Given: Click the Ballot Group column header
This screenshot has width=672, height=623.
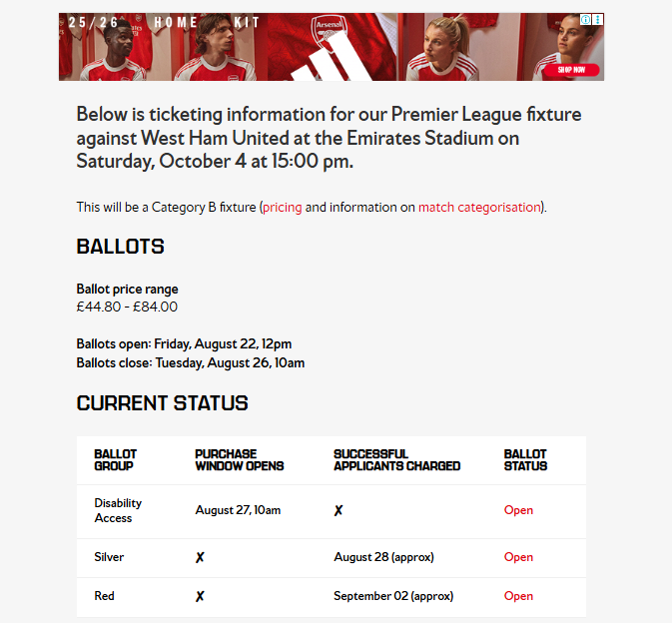Looking at the screenshot, I should click(115, 459).
